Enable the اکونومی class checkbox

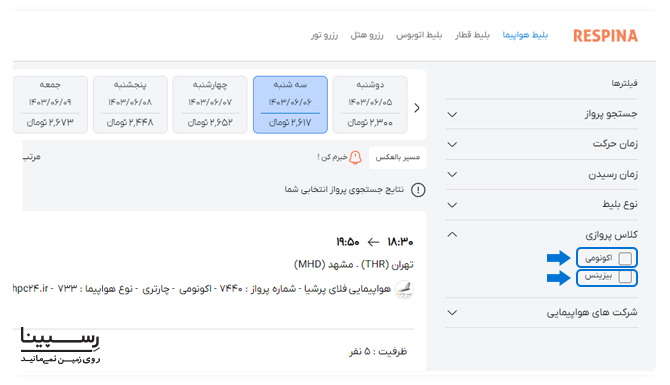(625, 258)
